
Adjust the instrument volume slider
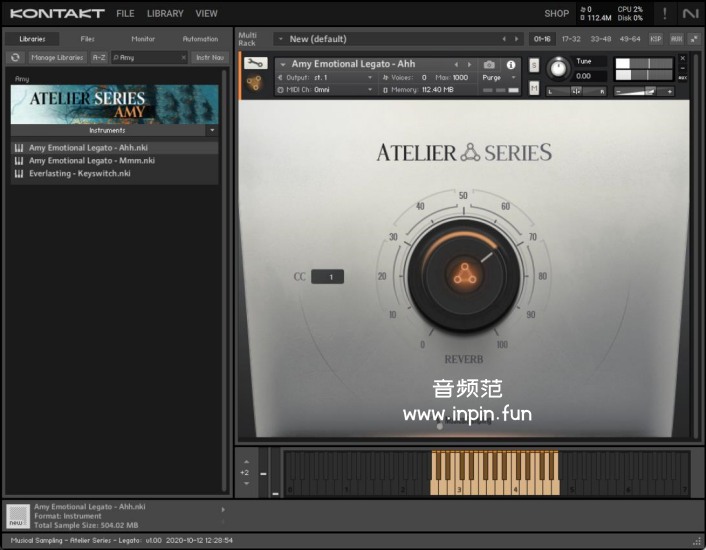tap(643, 91)
